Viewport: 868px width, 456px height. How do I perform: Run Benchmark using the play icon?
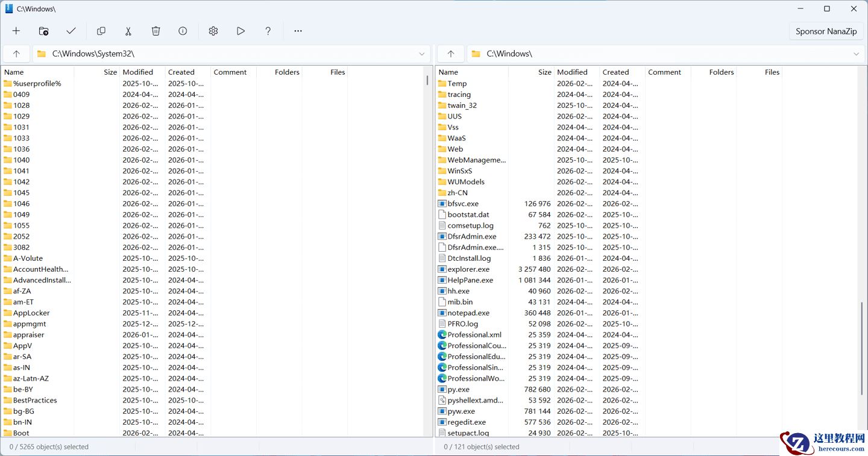click(x=241, y=31)
